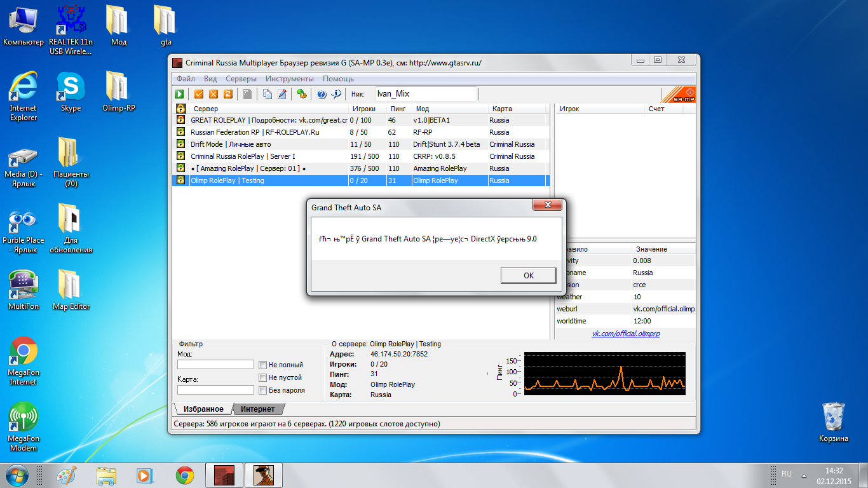This screenshot has width=868, height=488.
Task: Open Chrome from the taskbar
Action: [x=185, y=475]
